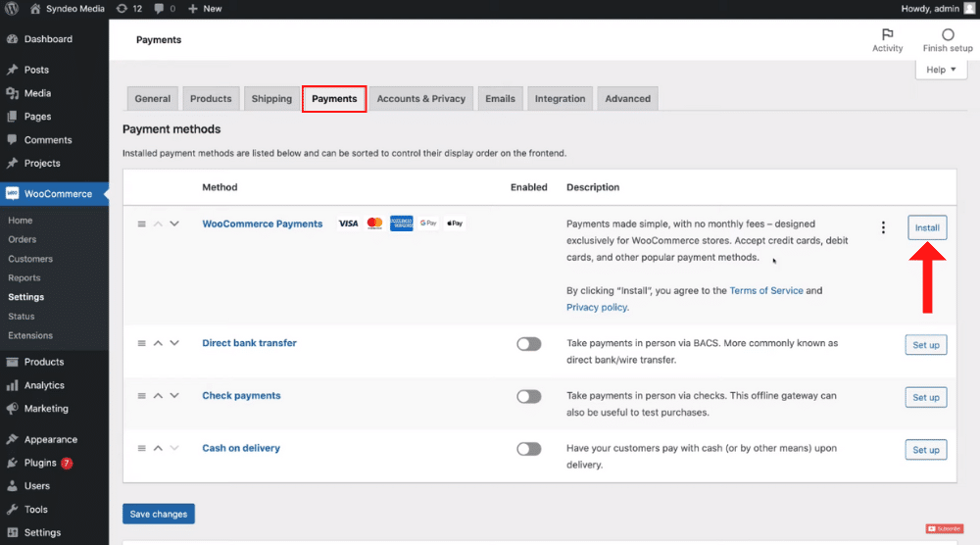Switch to the Emails tab
This screenshot has height=545, width=980.
[x=500, y=99]
